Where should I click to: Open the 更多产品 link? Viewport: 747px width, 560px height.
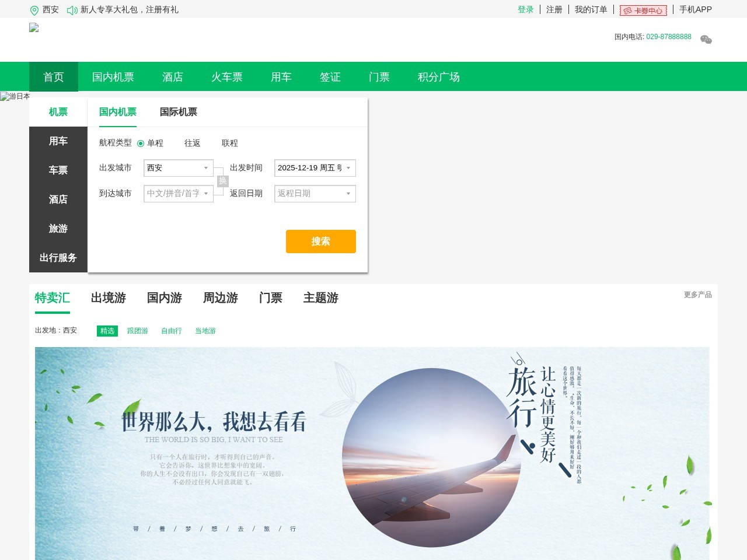(697, 295)
